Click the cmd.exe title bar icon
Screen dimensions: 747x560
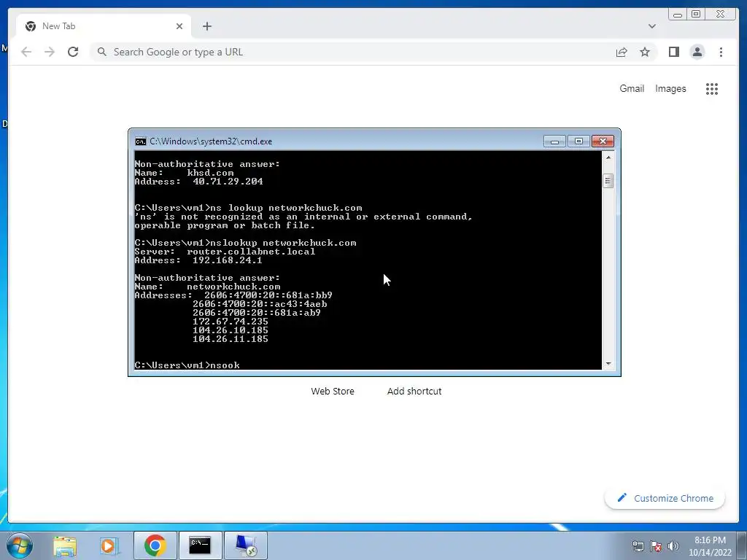coord(141,141)
